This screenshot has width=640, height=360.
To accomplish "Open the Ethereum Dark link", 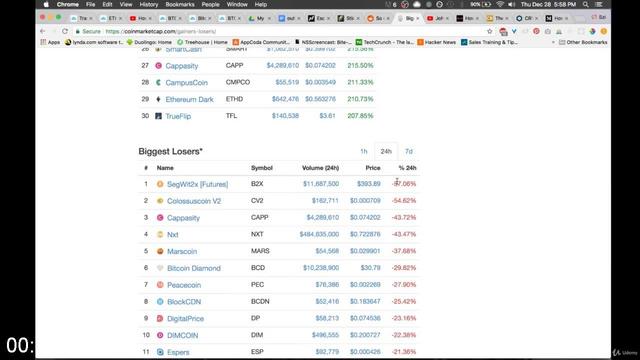I will [x=189, y=99].
